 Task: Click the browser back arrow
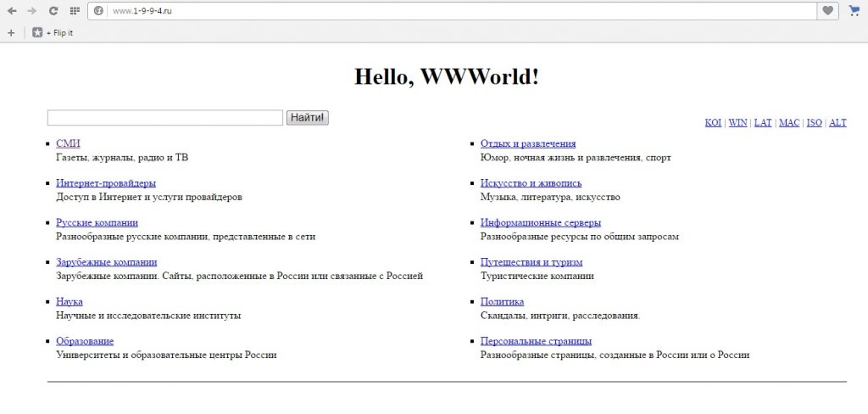pyautogui.click(x=12, y=11)
